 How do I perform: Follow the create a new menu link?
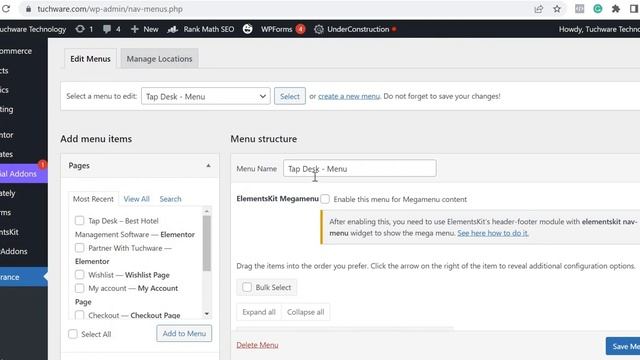[349, 96]
